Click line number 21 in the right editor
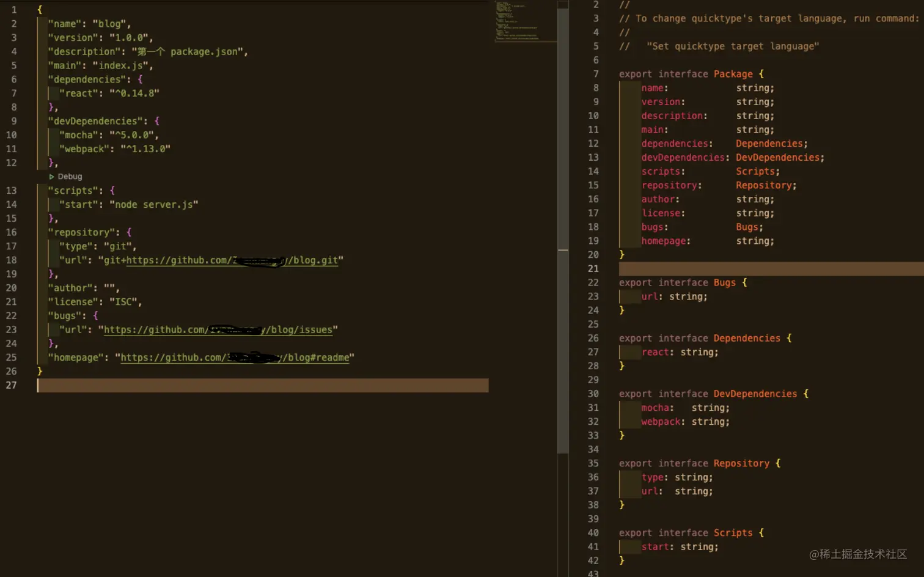 593,269
